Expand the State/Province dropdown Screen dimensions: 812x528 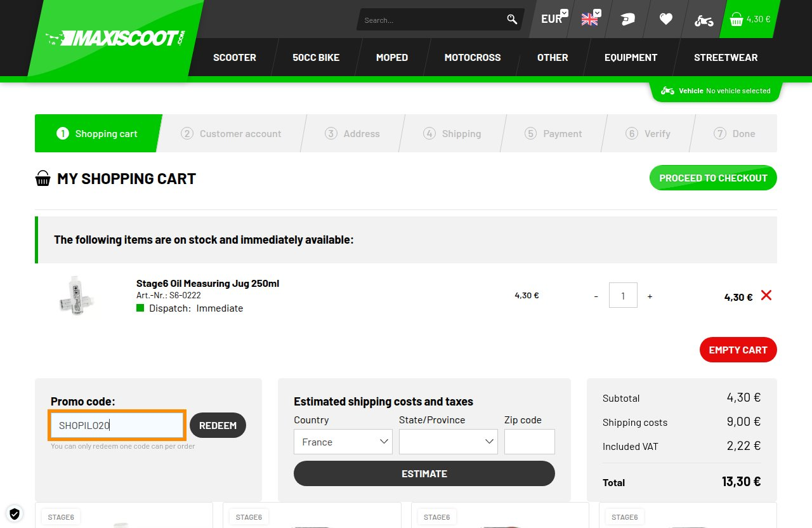coord(449,442)
